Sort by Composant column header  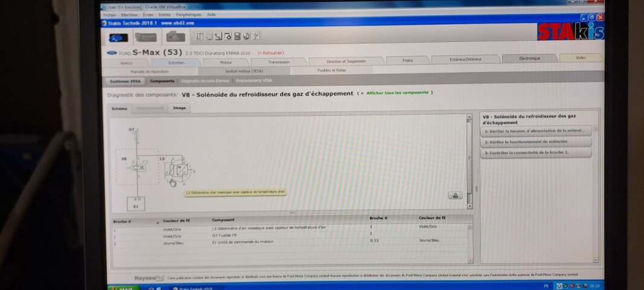[x=223, y=220]
